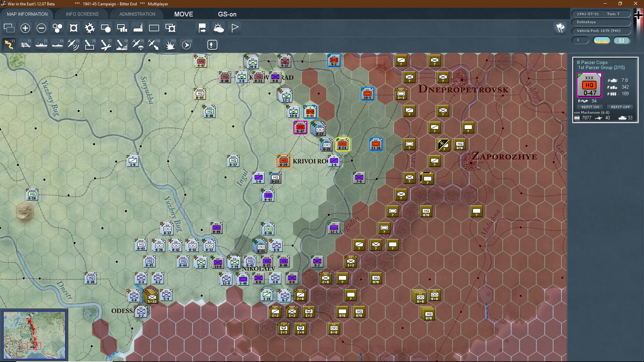Select the F9 air transport parachute icon

pos(138,45)
